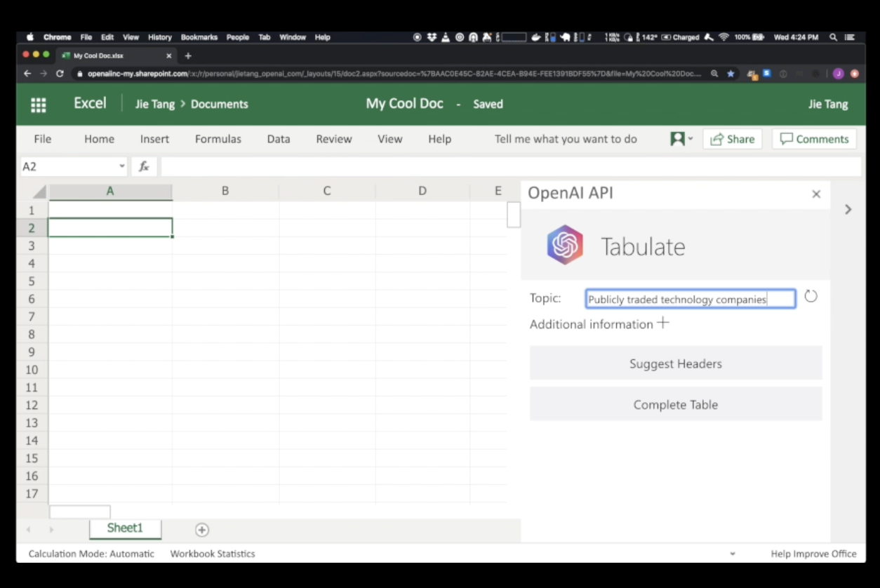Select column C header
Viewport: 880px width, 588px height.
[327, 191]
